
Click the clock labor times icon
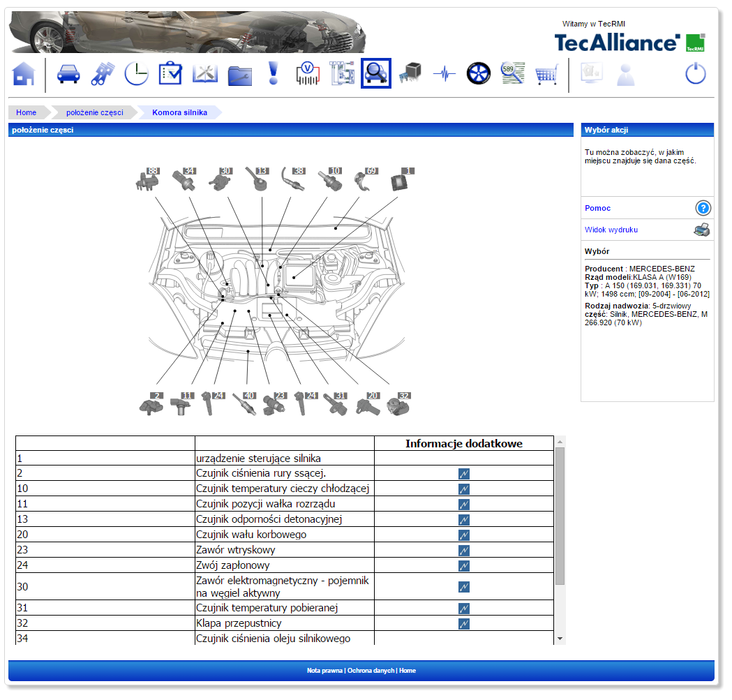(x=137, y=73)
